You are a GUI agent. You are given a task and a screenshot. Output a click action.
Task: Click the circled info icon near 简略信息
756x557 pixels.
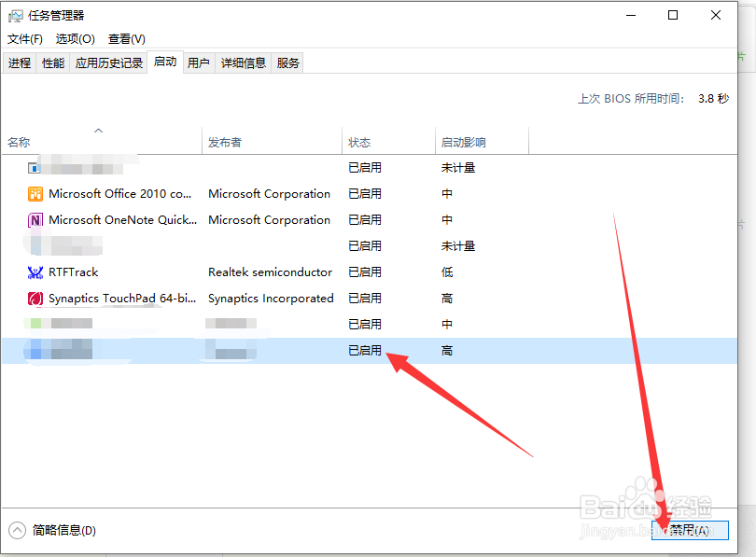(x=20, y=530)
